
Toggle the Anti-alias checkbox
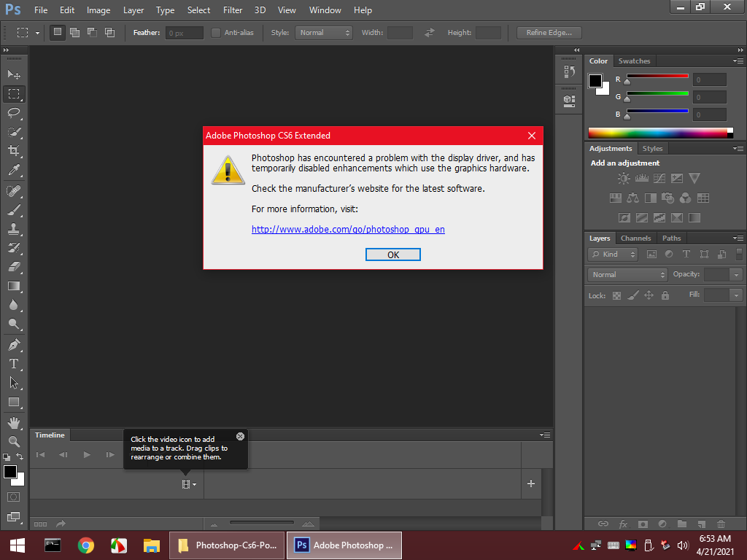pyautogui.click(x=216, y=33)
